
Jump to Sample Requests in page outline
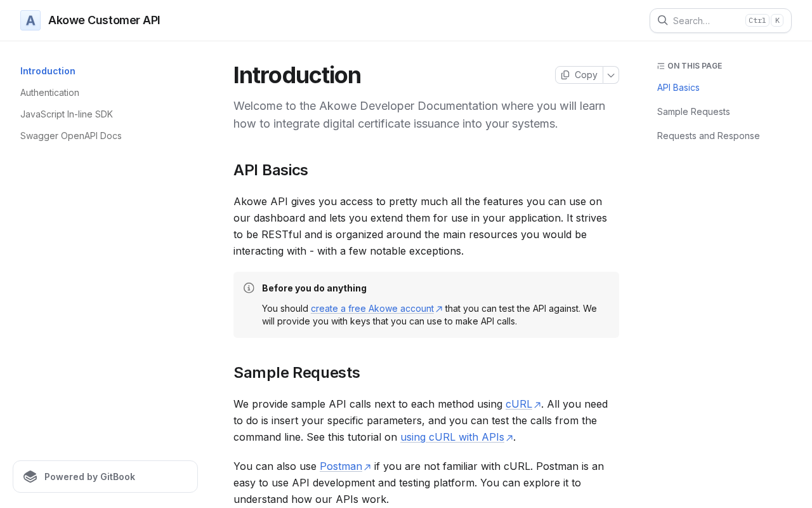(693, 112)
